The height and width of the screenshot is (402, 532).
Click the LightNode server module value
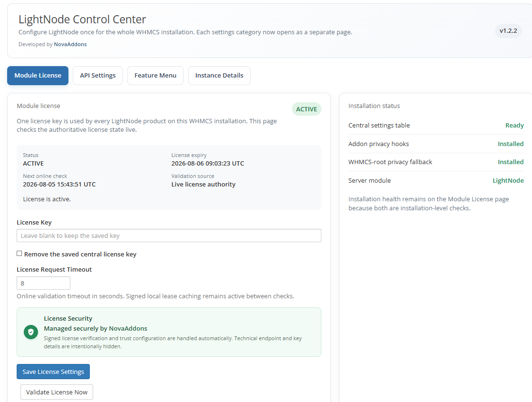508,181
